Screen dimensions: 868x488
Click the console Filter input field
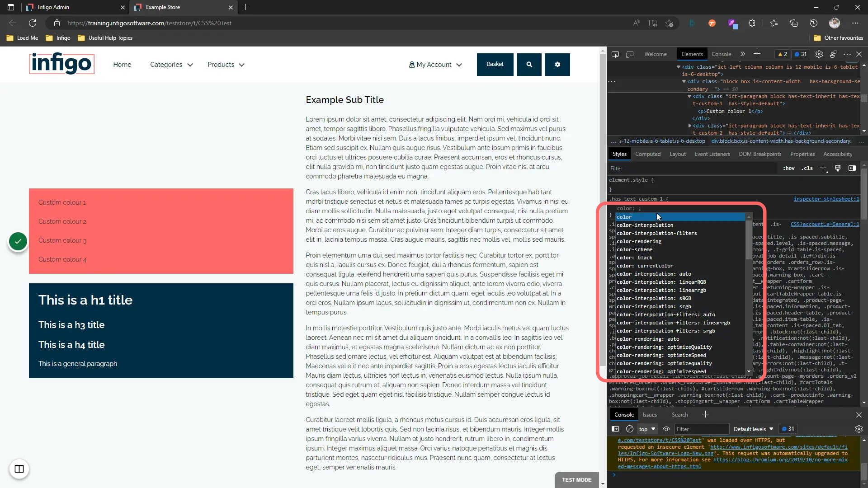702,429
